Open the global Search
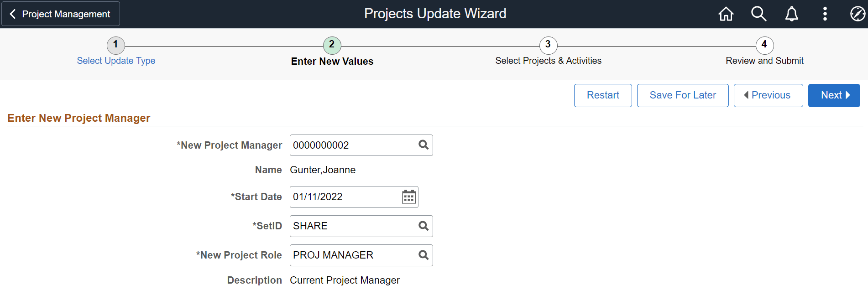868x290 pixels. (758, 14)
